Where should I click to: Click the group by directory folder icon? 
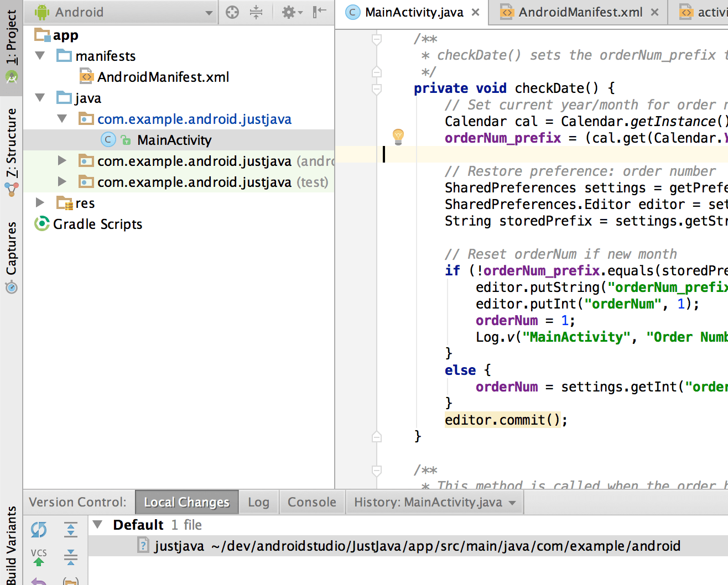(x=71, y=581)
